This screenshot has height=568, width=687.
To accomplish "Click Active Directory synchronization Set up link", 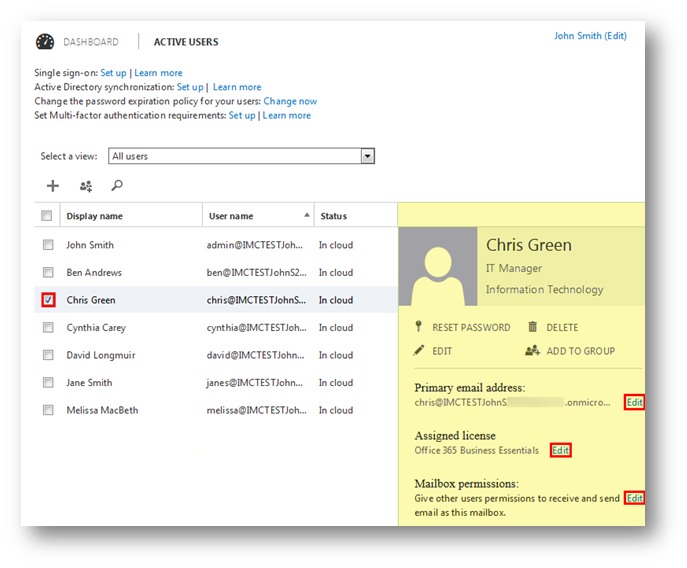I will tap(190, 87).
